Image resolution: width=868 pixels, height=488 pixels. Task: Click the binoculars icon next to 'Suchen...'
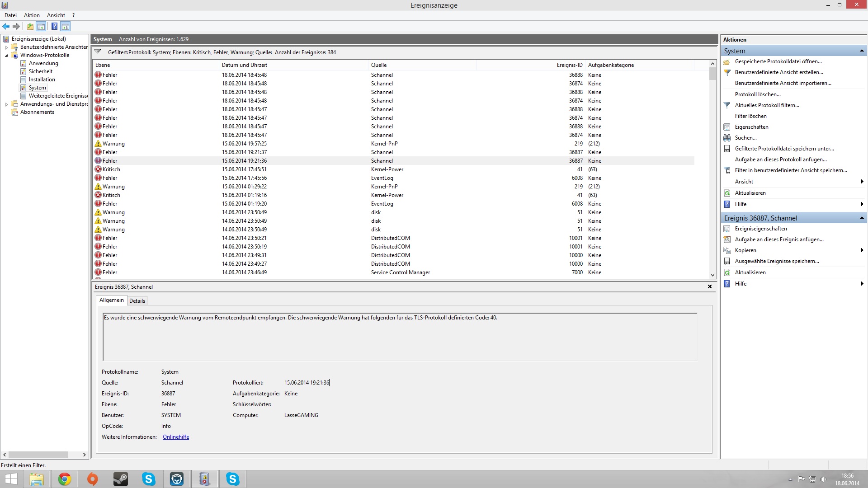(727, 138)
